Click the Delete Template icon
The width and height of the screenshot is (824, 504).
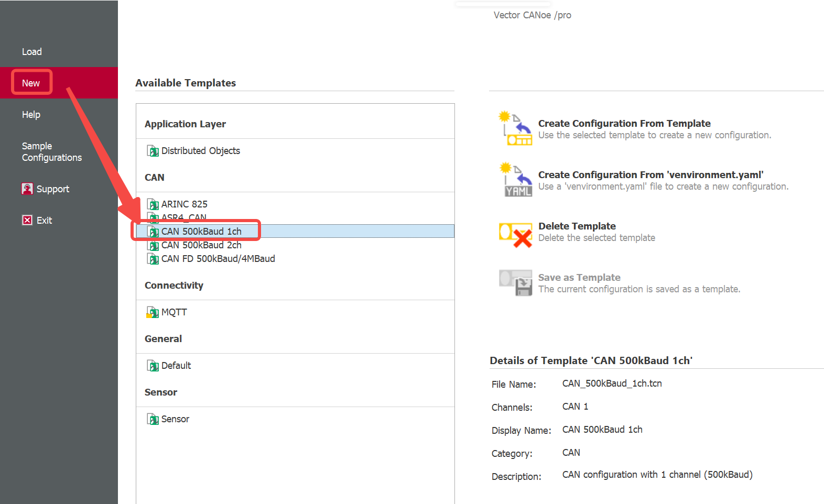tap(515, 234)
